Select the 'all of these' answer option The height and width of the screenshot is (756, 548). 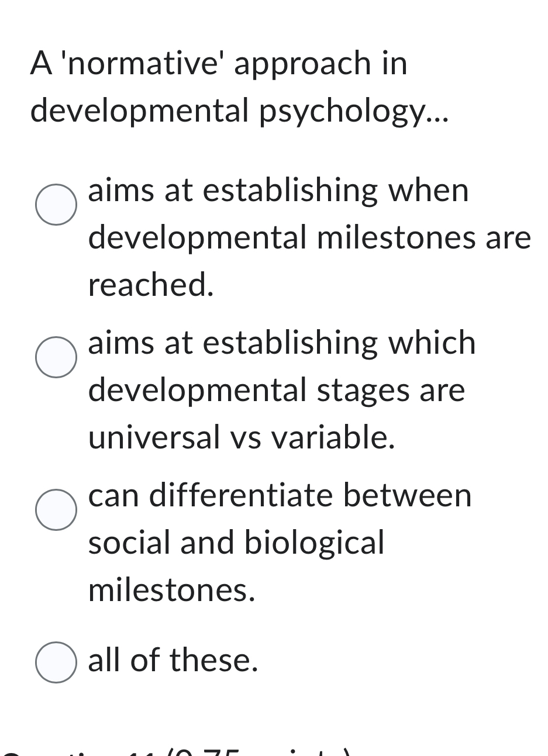tap(56, 662)
